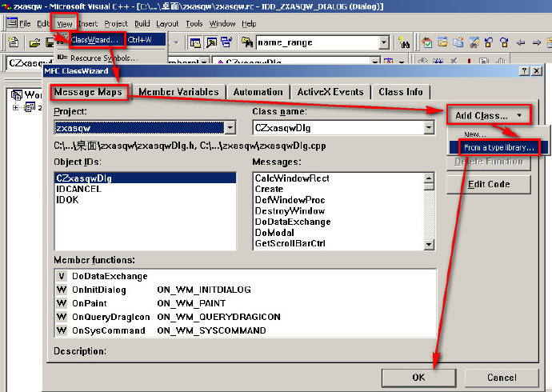Screen dimensions: 552x392
Task: Open the File menu
Action: pos(25,23)
